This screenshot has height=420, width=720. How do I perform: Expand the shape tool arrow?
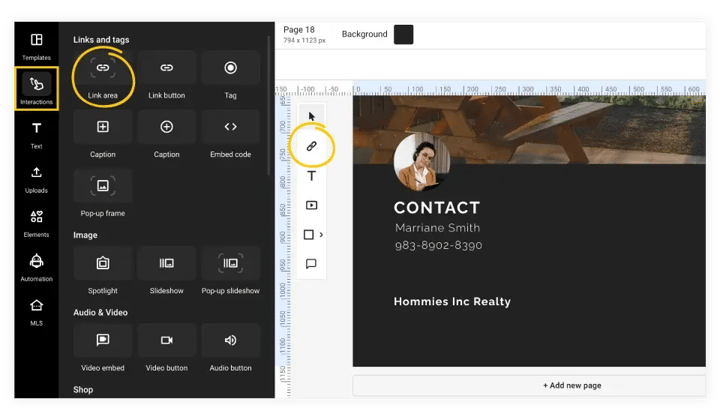[x=321, y=235]
